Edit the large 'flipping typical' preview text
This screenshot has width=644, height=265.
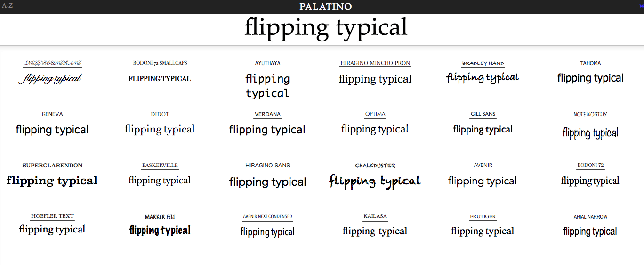pyautogui.click(x=326, y=27)
